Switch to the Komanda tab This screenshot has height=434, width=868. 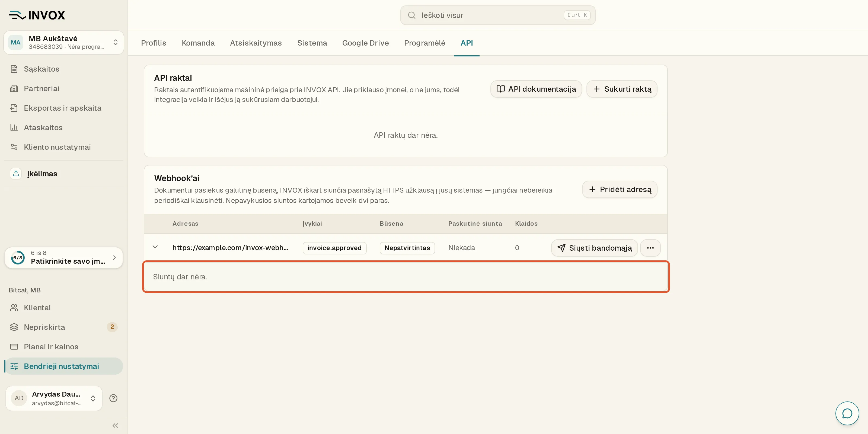tap(198, 43)
